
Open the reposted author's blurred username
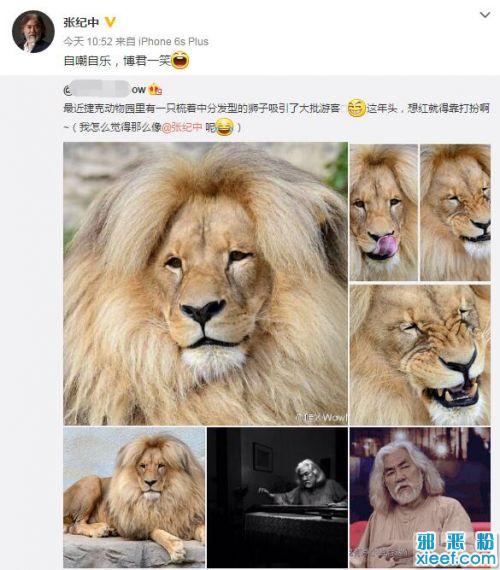coord(105,89)
